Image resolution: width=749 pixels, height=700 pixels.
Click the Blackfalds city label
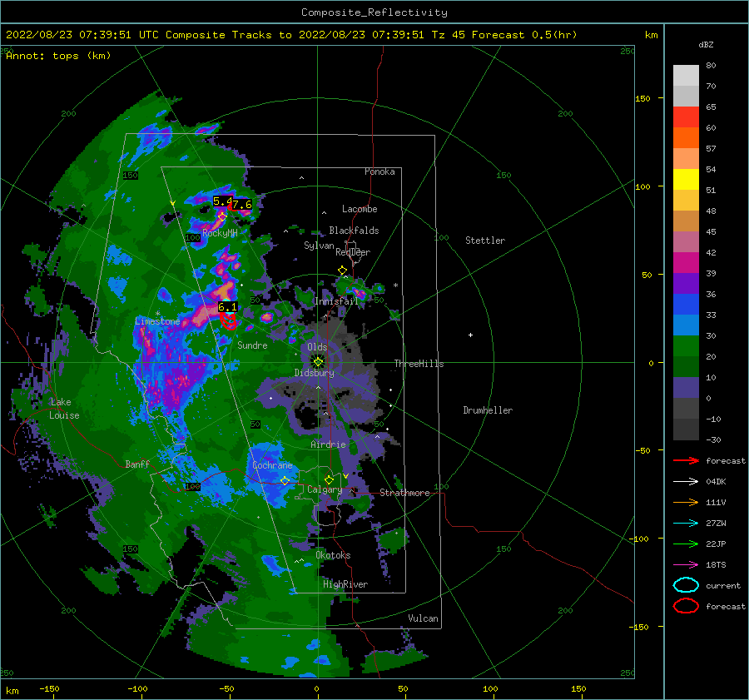click(354, 231)
